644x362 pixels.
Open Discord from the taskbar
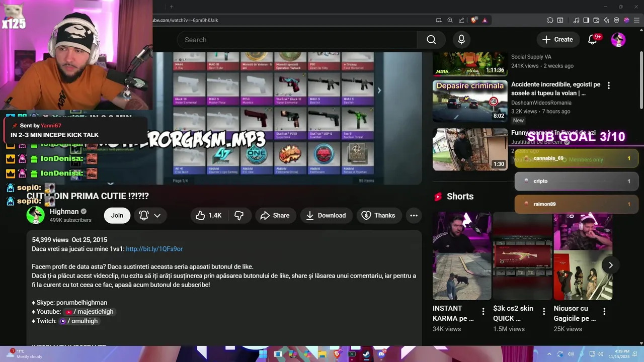pos(381,354)
